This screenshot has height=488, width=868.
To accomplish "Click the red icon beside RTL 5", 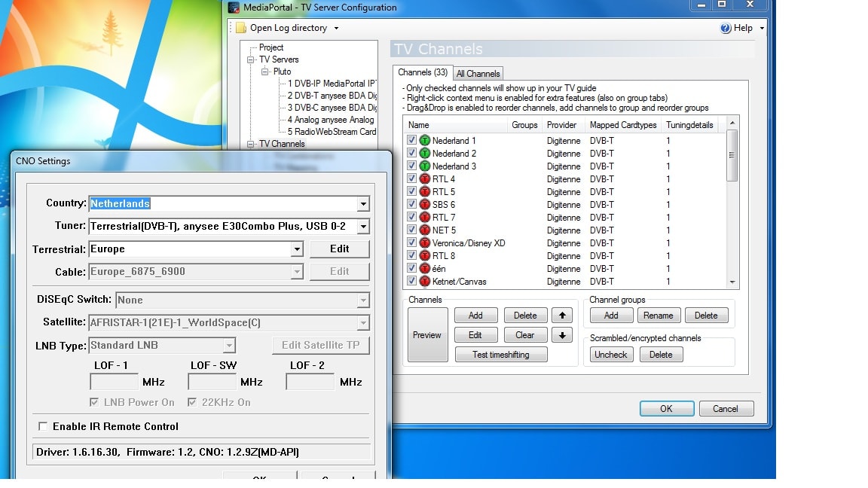I will tap(425, 191).
